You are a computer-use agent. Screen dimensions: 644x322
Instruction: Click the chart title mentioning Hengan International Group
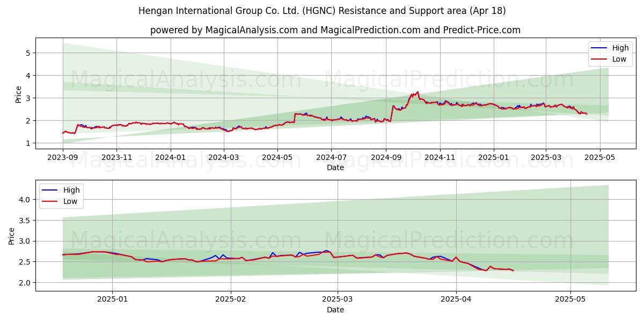322,11
